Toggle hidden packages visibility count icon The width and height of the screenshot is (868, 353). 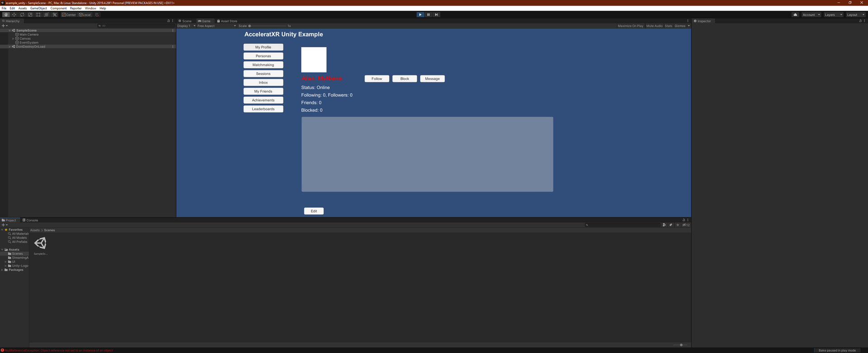(686, 225)
